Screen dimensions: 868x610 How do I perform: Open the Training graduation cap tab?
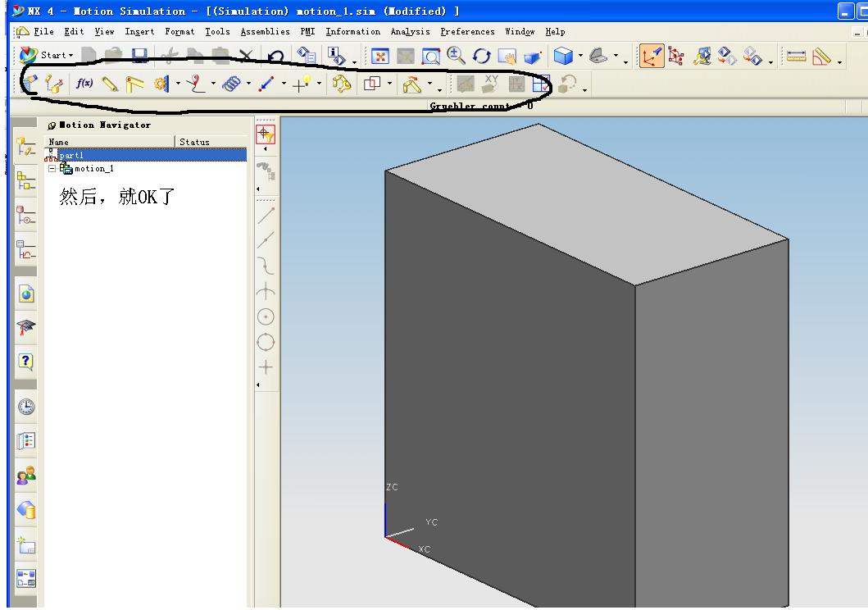(25, 328)
